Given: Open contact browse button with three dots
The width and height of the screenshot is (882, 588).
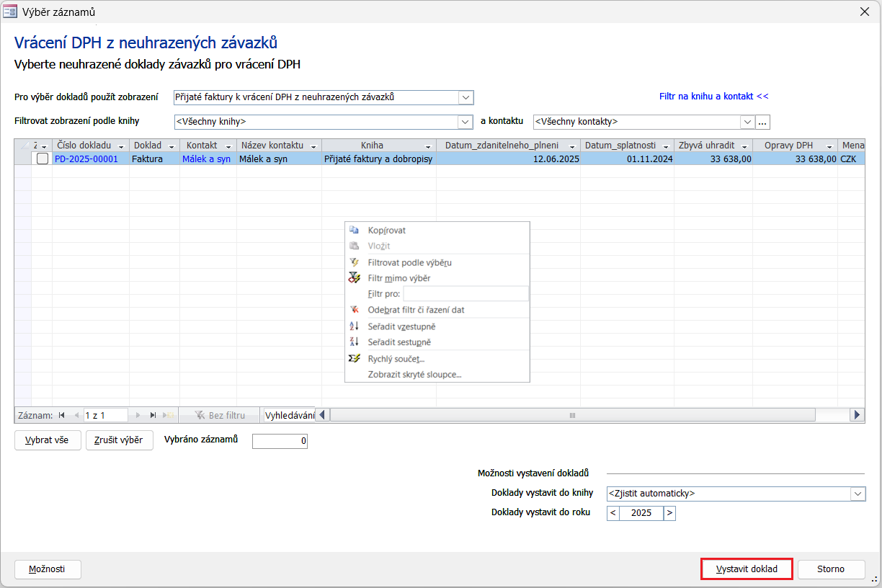Looking at the screenshot, I should pos(763,122).
